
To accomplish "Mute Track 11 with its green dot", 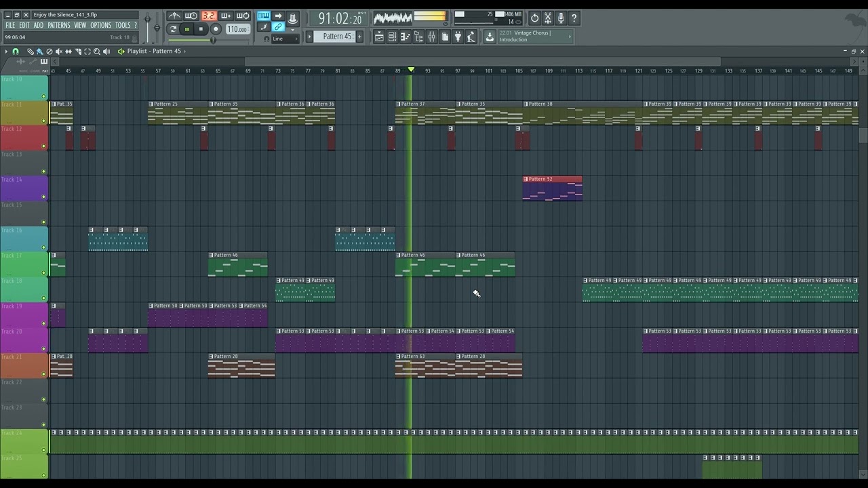I will click(x=44, y=121).
